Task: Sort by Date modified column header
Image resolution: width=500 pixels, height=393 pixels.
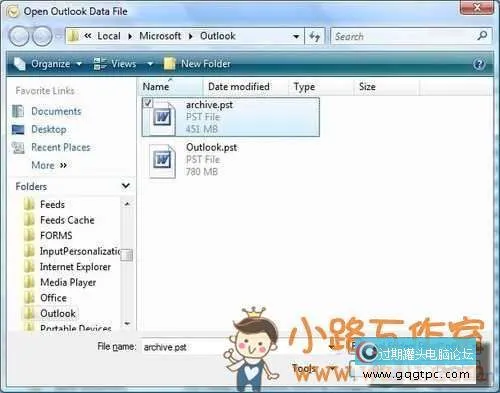Action: click(245, 87)
